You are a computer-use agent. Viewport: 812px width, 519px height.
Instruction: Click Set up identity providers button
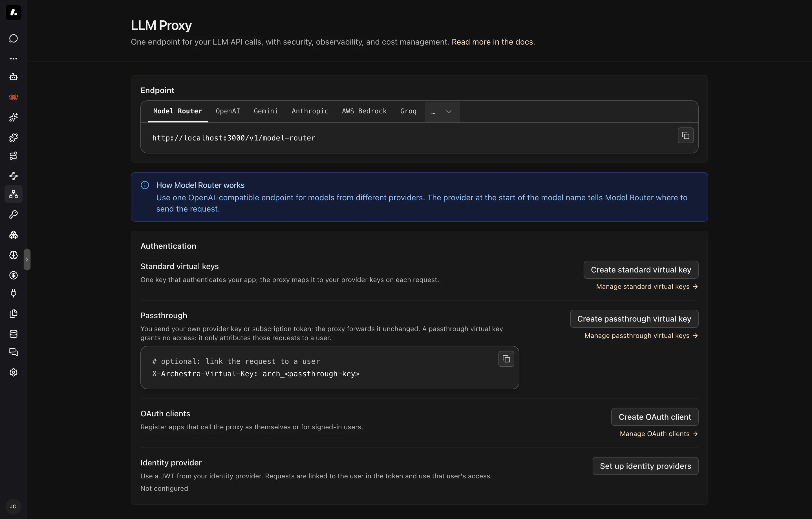pyautogui.click(x=645, y=466)
